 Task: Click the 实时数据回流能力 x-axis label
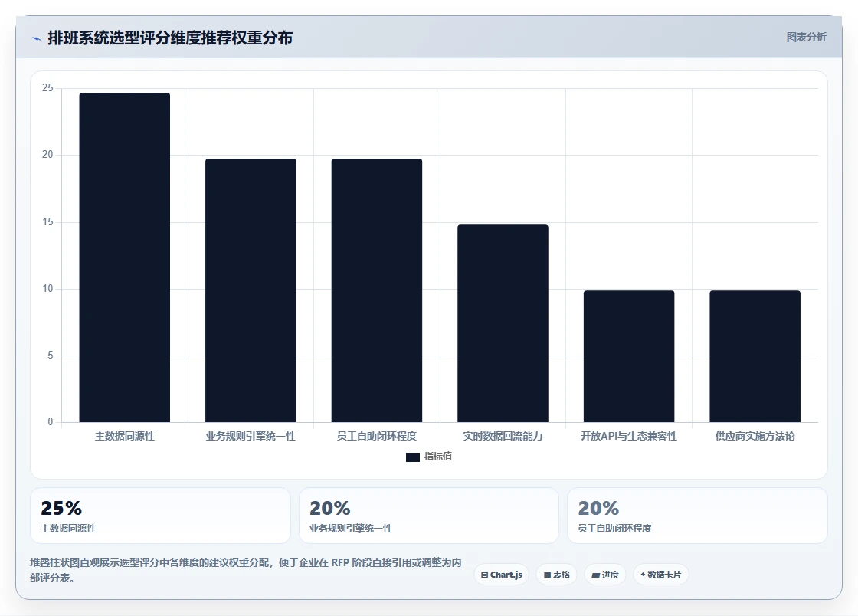coord(503,436)
